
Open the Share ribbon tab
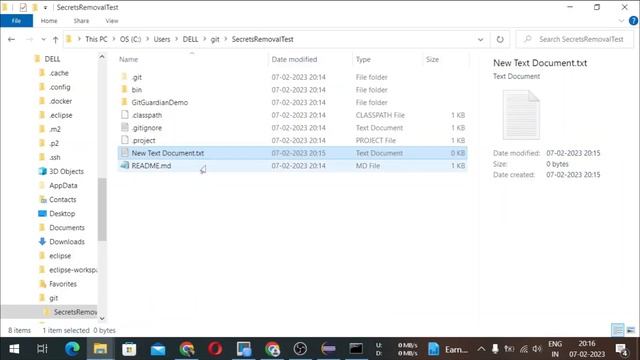(81, 21)
